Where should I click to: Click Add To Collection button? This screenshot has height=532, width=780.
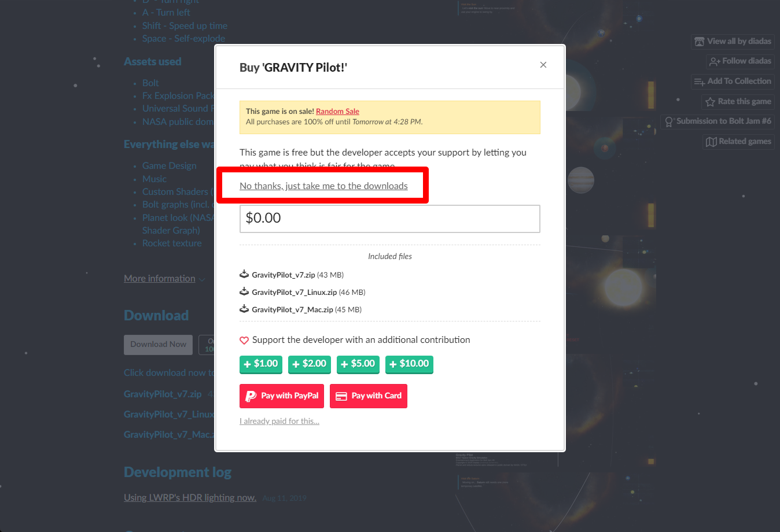tap(733, 81)
